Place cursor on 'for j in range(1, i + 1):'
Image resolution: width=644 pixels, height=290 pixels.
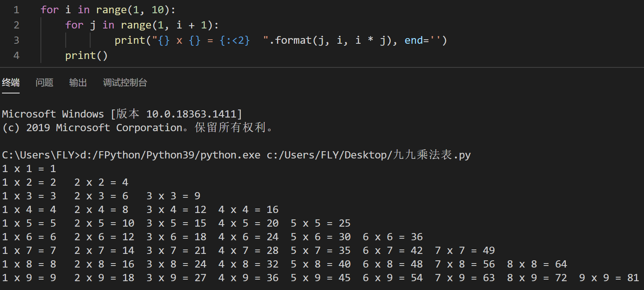click(x=142, y=25)
